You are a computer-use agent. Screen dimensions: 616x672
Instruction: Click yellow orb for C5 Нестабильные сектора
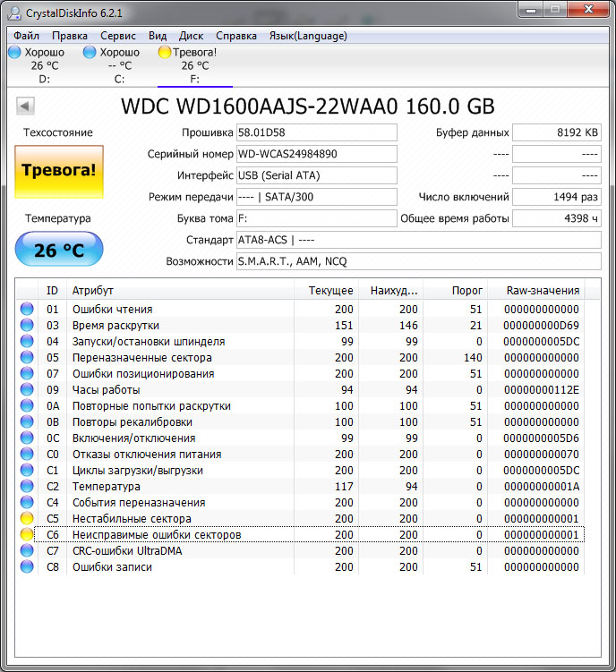click(27, 518)
